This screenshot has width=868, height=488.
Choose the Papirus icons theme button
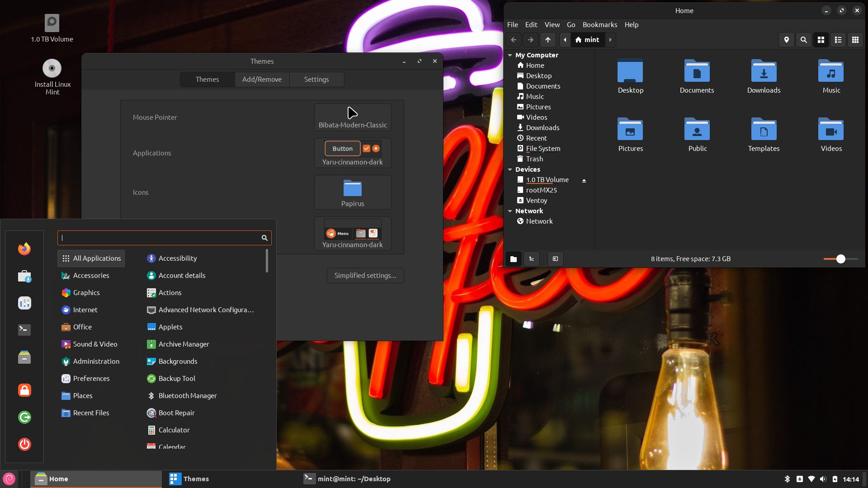[353, 192]
